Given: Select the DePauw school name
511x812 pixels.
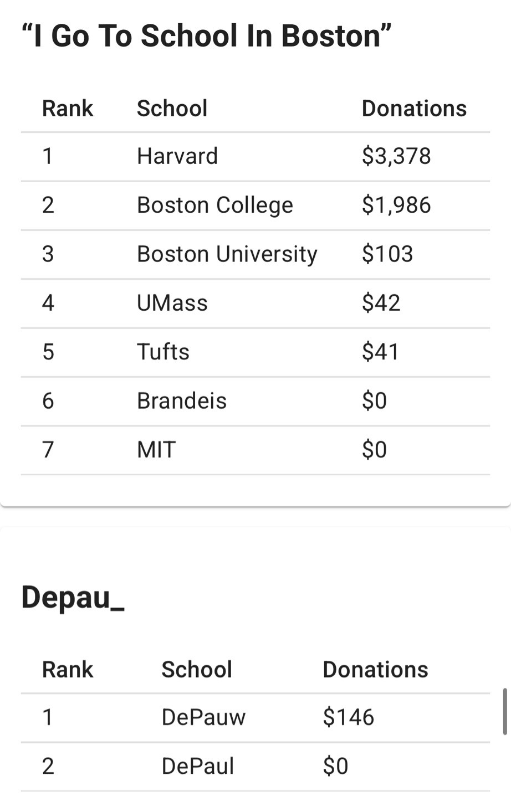Looking at the screenshot, I should tap(203, 717).
